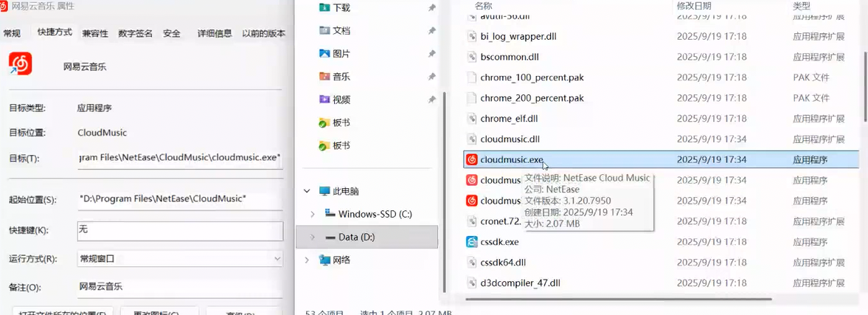Click the NetEase Cloud Music shortcut icon in properties

[x=20, y=63]
